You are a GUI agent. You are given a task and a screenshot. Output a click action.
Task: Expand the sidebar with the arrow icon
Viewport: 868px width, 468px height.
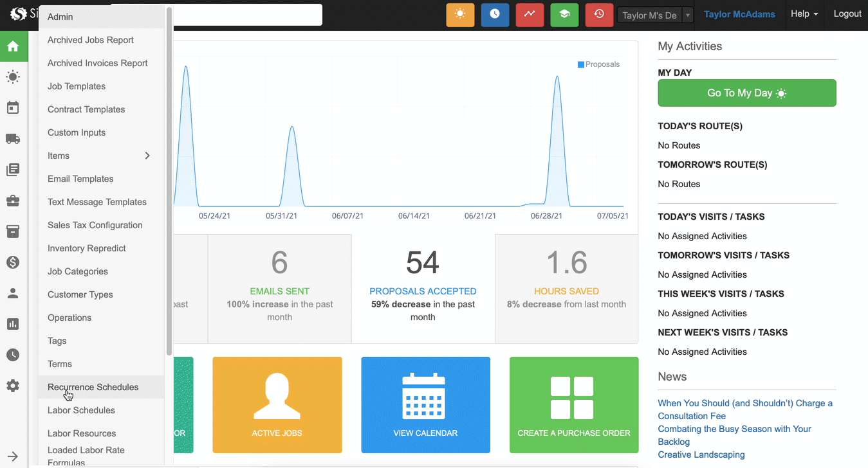click(13, 456)
